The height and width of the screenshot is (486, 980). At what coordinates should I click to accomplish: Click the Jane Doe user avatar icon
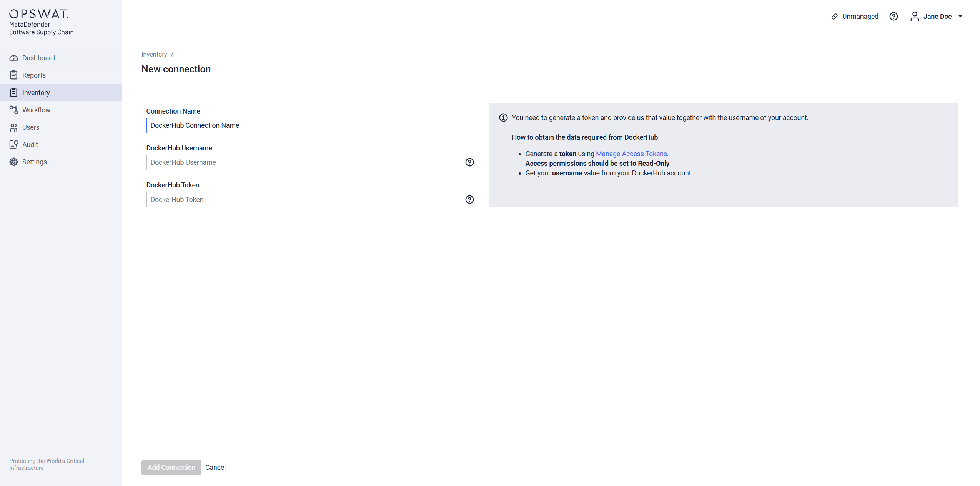click(915, 17)
